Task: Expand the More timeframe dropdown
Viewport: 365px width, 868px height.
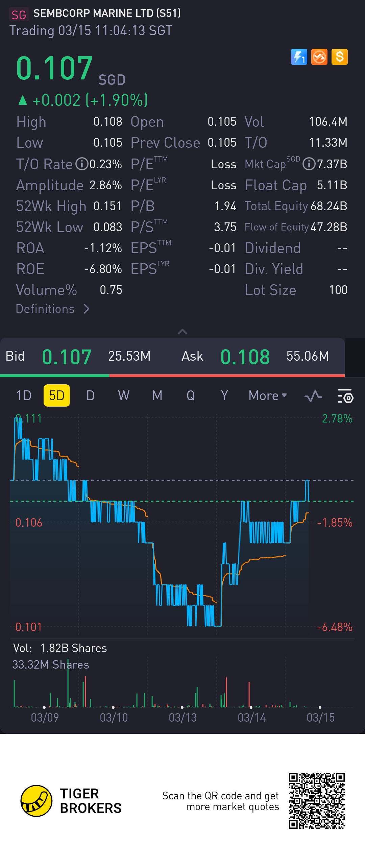Action: [267, 396]
